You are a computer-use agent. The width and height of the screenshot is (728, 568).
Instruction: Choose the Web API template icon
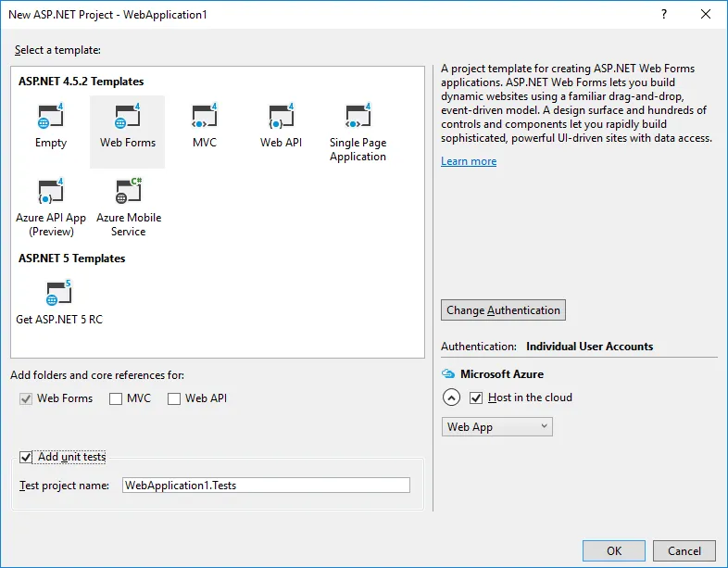(281, 115)
